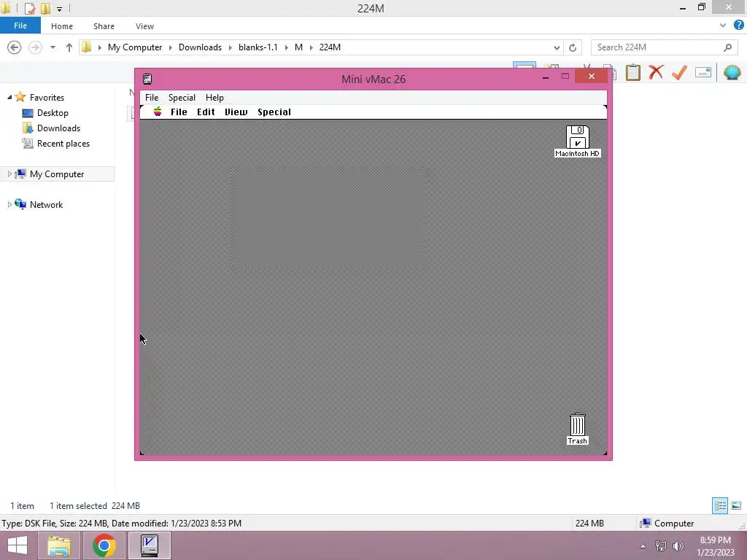Image resolution: width=747 pixels, height=560 pixels.
Task: Show hidden tray icons arrow
Action: pyautogui.click(x=643, y=546)
